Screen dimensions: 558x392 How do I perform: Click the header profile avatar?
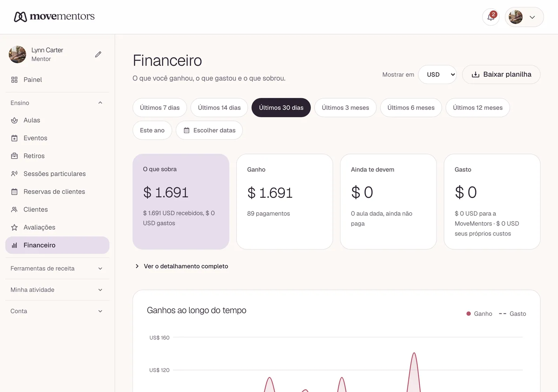click(515, 17)
